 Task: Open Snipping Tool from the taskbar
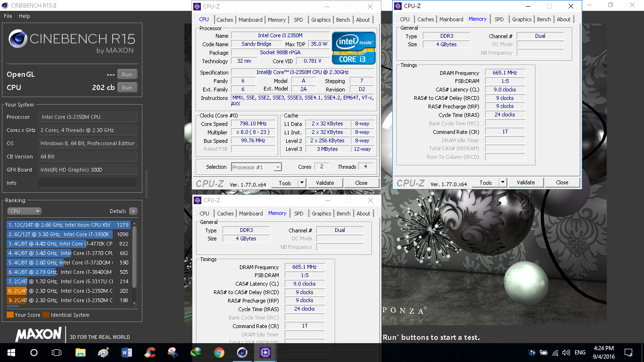pyautogui.click(x=173, y=353)
